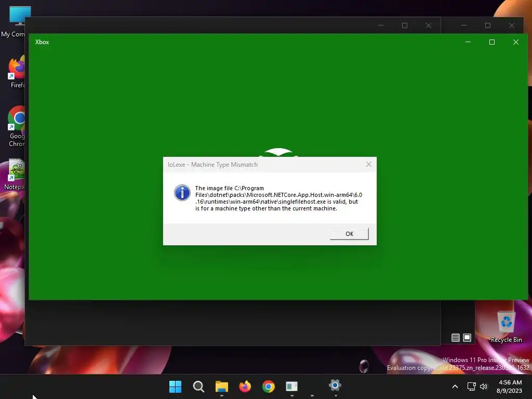The height and width of the screenshot is (399, 532).
Task: Maximize the dark background window behind Xbox
Action: [404, 25]
